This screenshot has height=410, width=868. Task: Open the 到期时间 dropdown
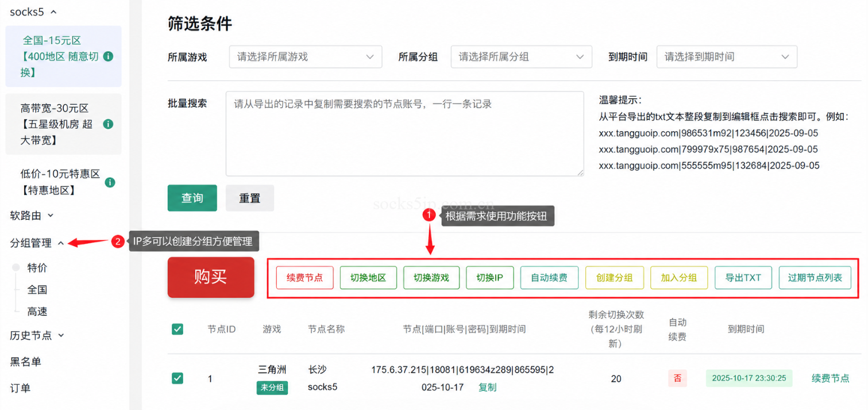point(727,57)
